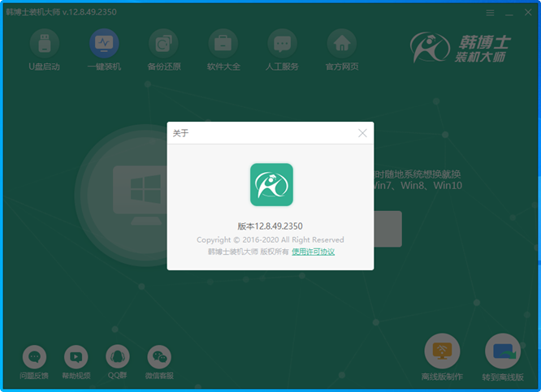Click the 韩博士装机大师 版权所有 text
Screen dimensions: 541x392
click(x=248, y=252)
